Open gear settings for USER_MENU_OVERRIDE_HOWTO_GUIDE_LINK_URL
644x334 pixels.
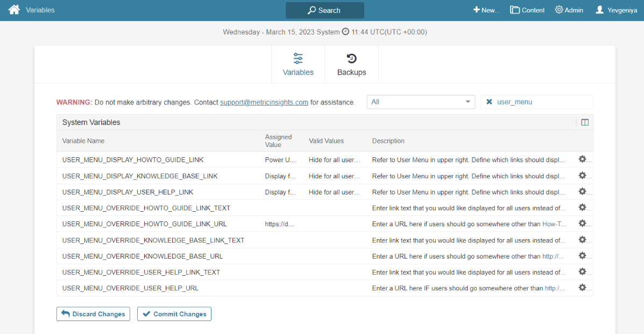(582, 224)
